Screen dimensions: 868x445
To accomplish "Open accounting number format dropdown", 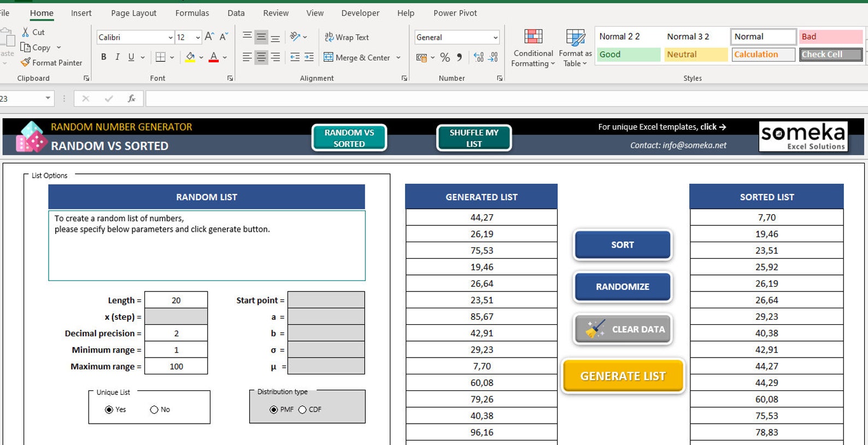I will (432, 57).
